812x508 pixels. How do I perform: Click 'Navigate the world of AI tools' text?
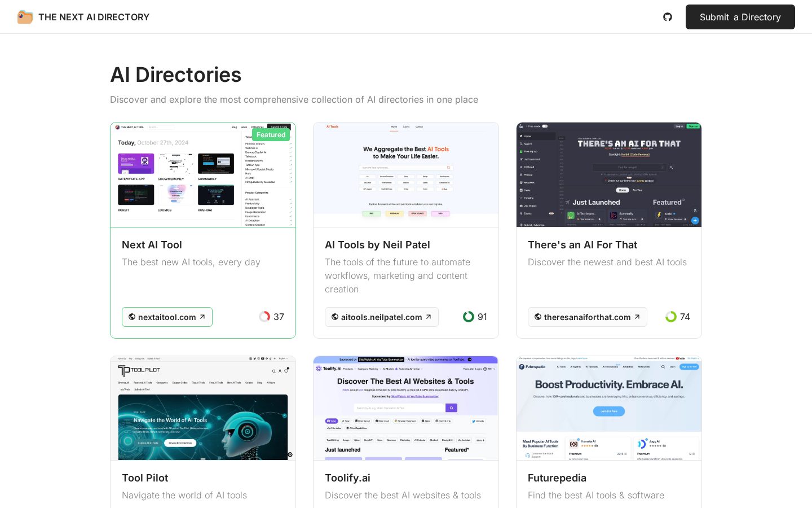point(184,495)
